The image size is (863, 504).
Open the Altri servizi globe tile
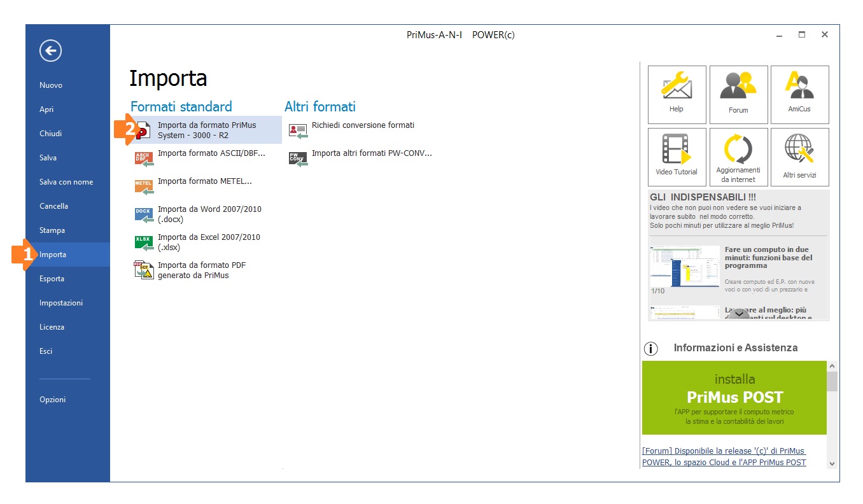pyautogui.click(x=799, y=157)
